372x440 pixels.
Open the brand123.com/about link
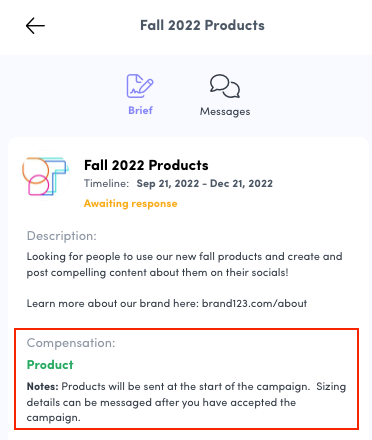254,304
